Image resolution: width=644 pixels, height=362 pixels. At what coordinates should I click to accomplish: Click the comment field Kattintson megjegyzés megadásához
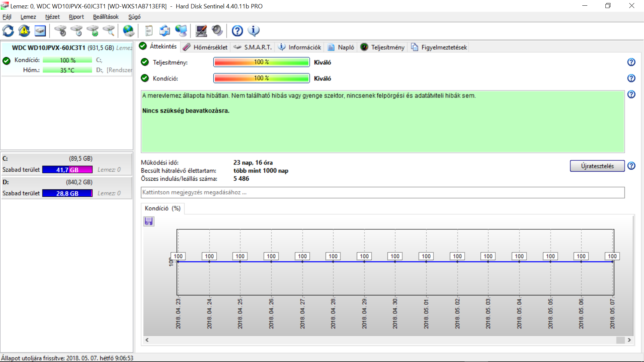click(383, 193)
